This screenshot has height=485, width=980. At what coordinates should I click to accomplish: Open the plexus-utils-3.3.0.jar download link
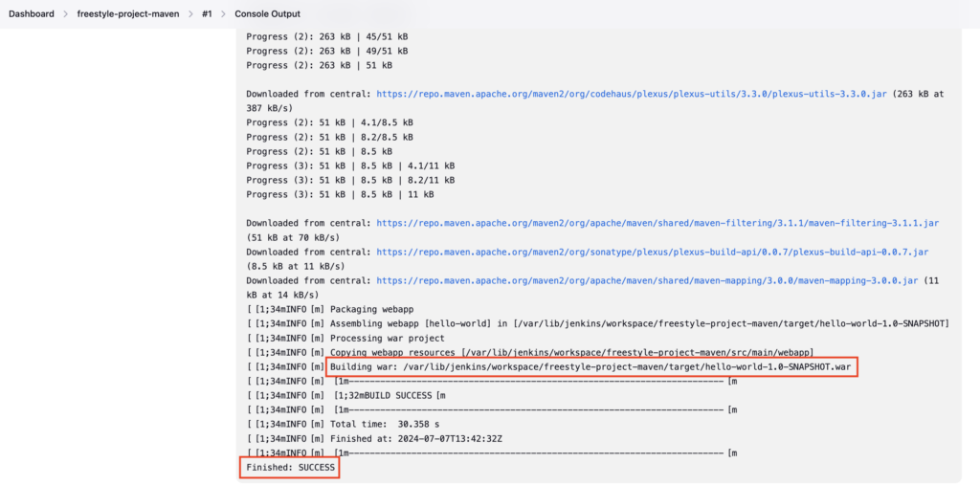(632, 94)
